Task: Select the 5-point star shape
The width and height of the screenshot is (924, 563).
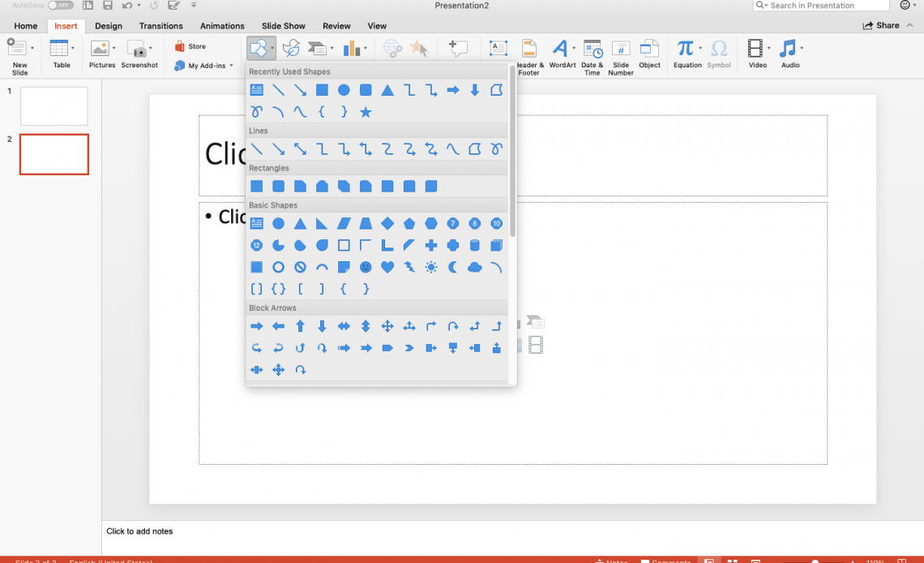Action: point(366,112)
